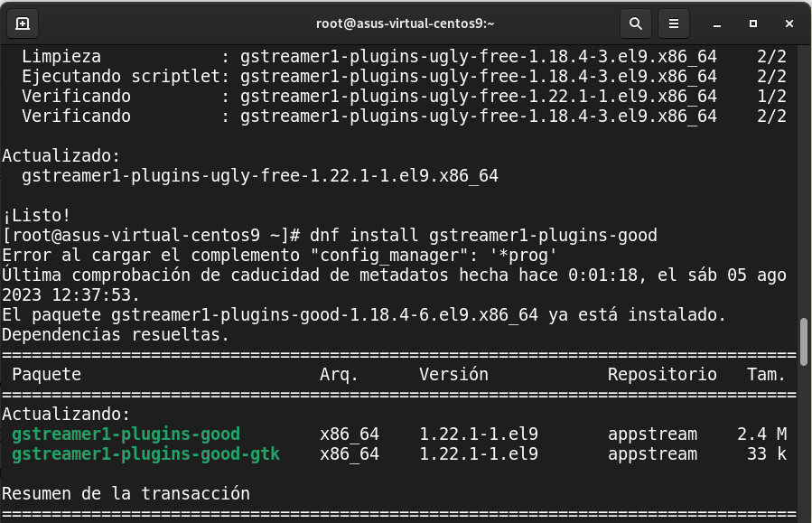Click the 2.4 M size value

[x=761, y=434]
